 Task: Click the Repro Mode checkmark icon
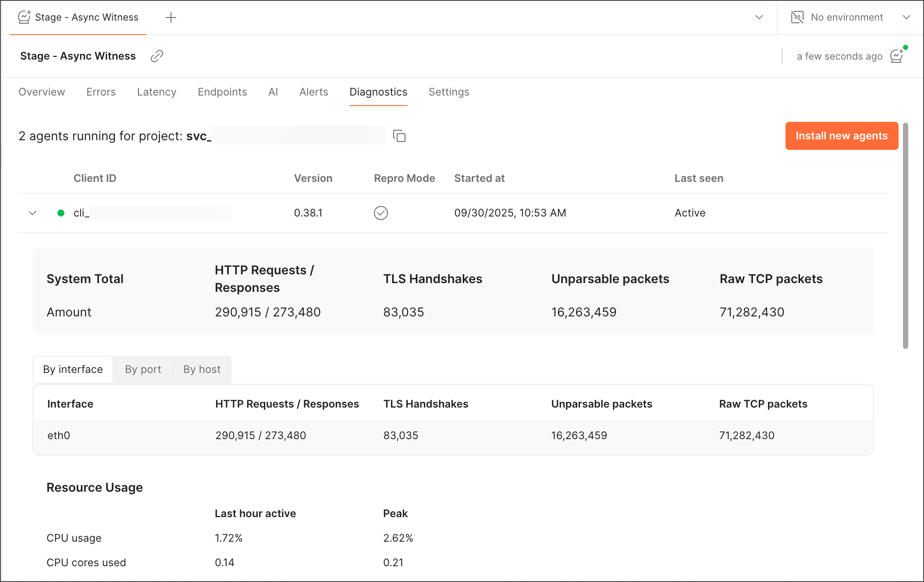[380, 213]
